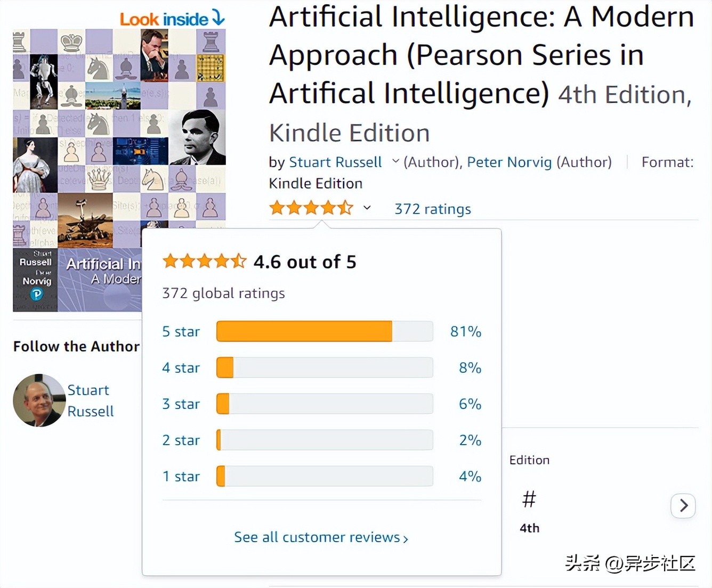Expand the author dropdown after Stuart Russell
712x588 pixels.
click(x=395, y=161)
